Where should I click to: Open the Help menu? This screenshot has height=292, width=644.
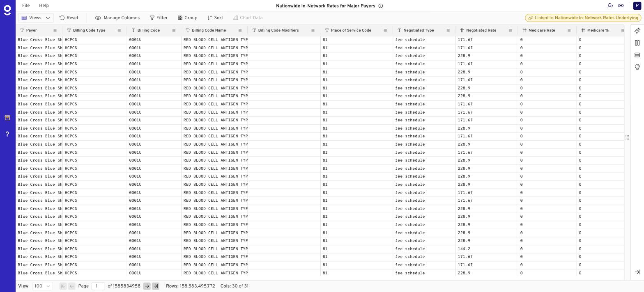(44, 6)
